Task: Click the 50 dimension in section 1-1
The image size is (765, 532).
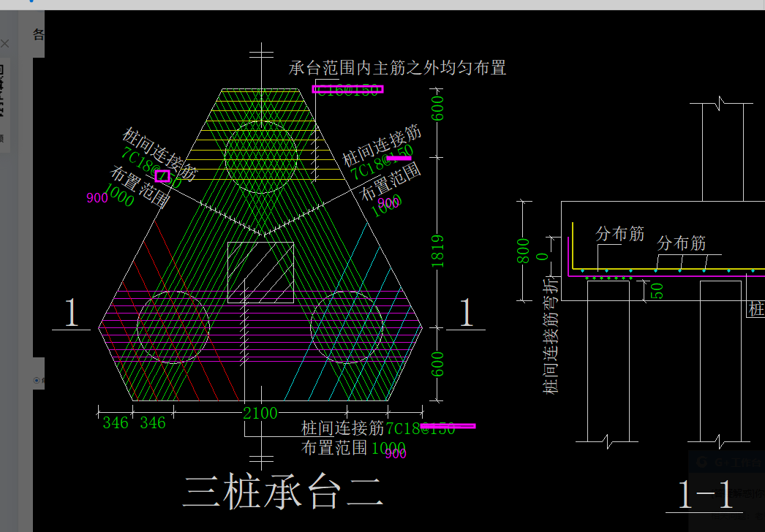Action: tap(657, 291)
